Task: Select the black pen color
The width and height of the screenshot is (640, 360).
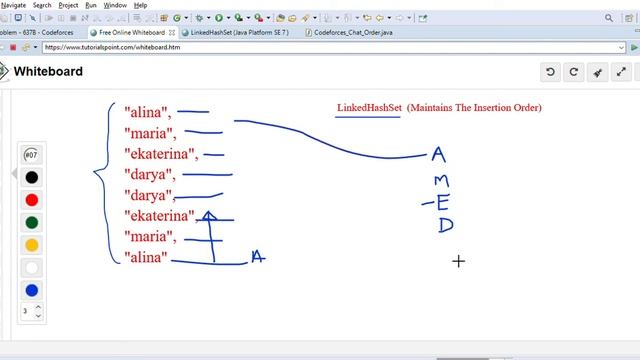Action: coord(31,178)
